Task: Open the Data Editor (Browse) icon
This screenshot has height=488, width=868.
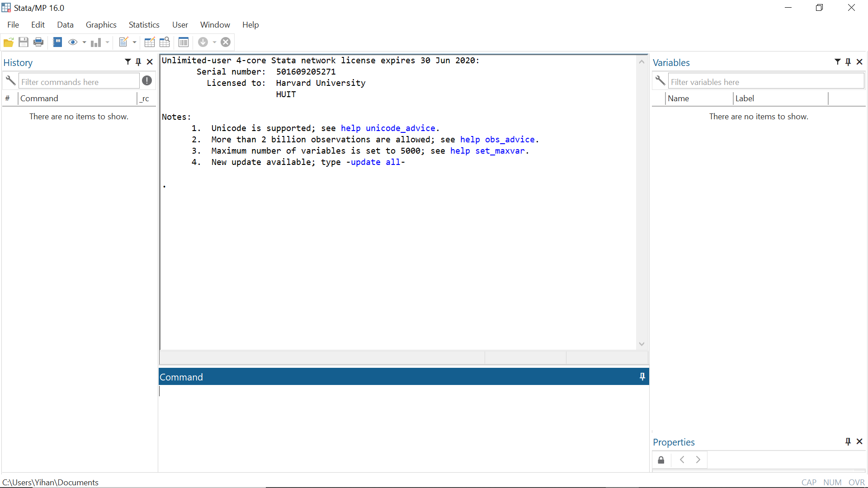Action: 165,42
